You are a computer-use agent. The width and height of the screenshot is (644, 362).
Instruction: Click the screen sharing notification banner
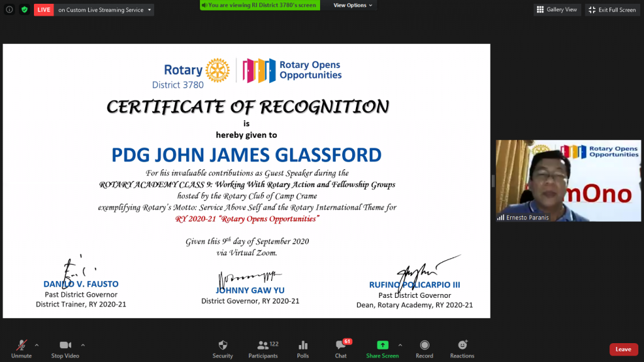click(x=260, y=5)
